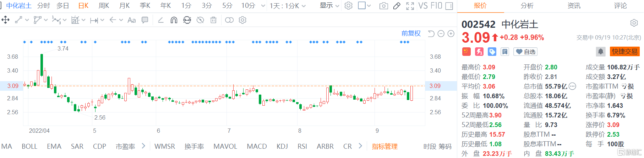The width and height of the screenshot is (644, 158).
Task: Select the MACD indicator
Action: point(257,147)
